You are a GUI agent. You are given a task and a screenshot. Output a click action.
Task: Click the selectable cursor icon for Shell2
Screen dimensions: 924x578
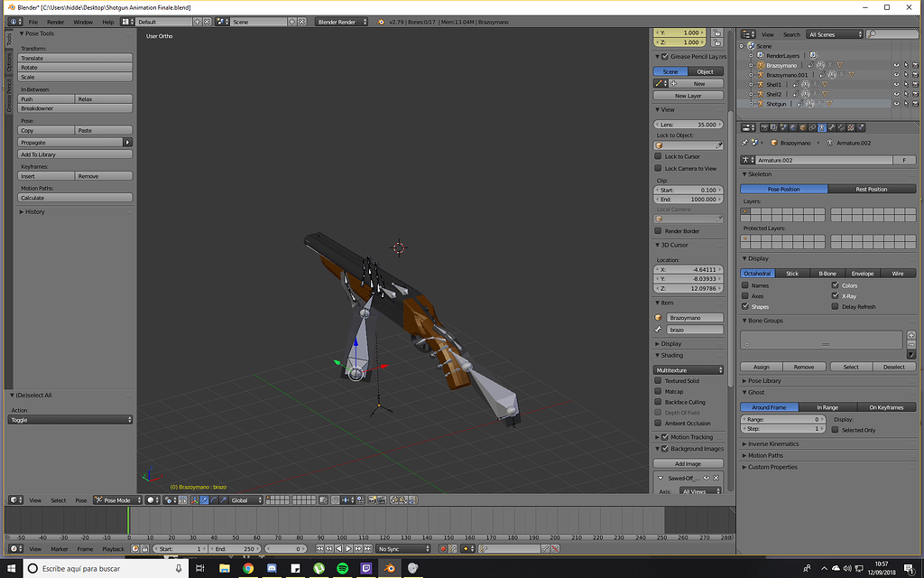click(906, 94)
